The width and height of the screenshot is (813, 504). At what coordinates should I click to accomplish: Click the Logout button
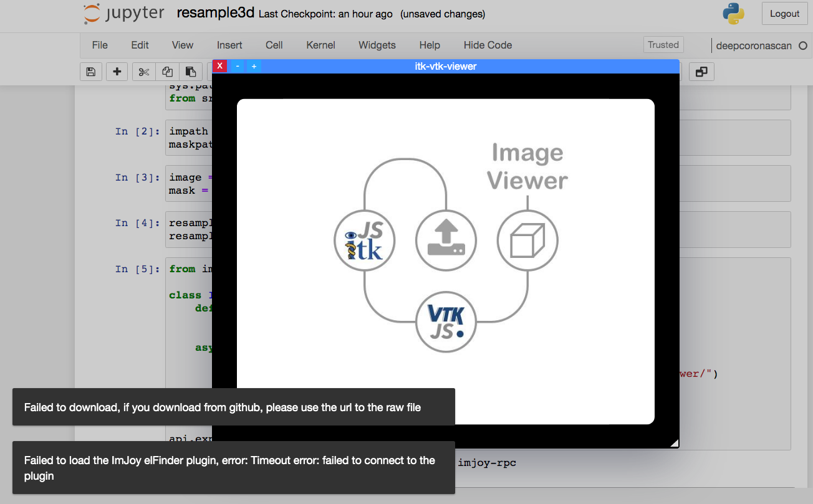click(784, 14)
